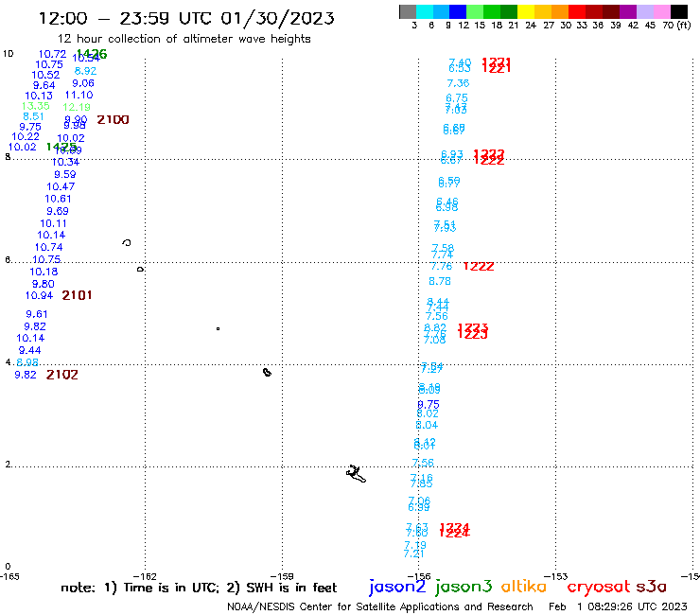Select the wave height value 10.34
The height and width of the screenshot is (615, 700).
(x=65, y=162)
